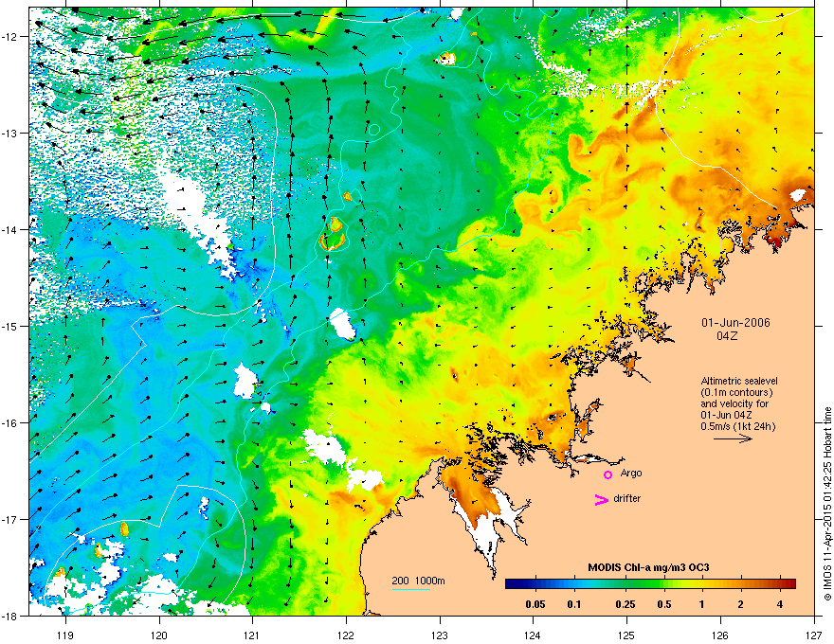Click the colorbar tick label '2'

coord(740,604)
